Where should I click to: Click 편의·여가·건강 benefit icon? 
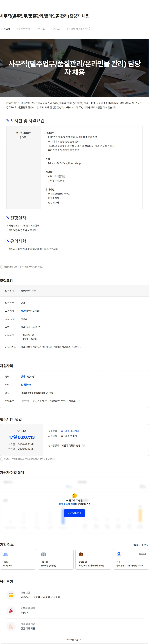[x=11, y=626]
